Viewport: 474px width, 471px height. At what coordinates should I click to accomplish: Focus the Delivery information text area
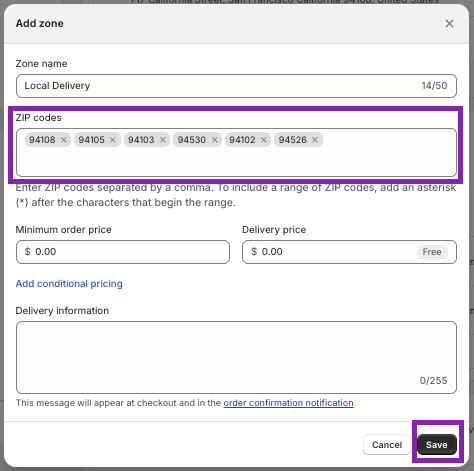click(236, 357)
